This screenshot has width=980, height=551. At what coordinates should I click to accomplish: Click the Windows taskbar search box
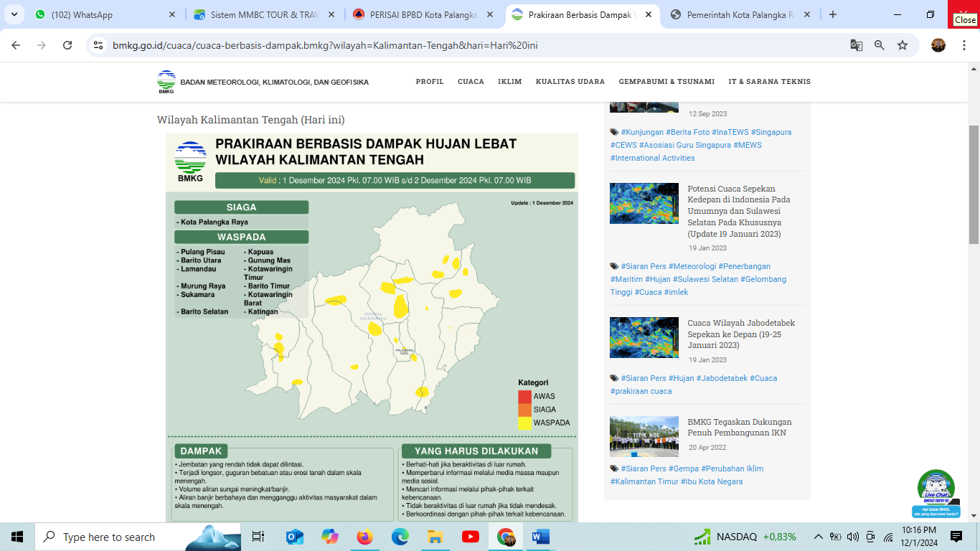pyautogui.click(x=138, y=537)
